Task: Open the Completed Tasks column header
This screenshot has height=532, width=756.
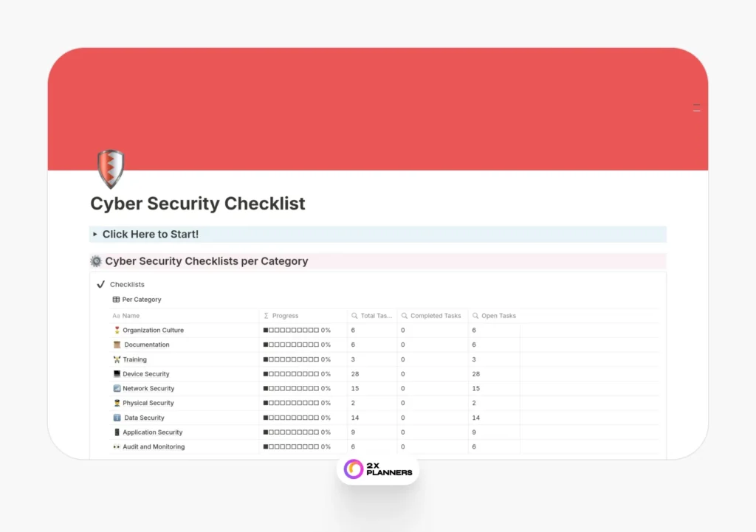Action: coord(435,316)
